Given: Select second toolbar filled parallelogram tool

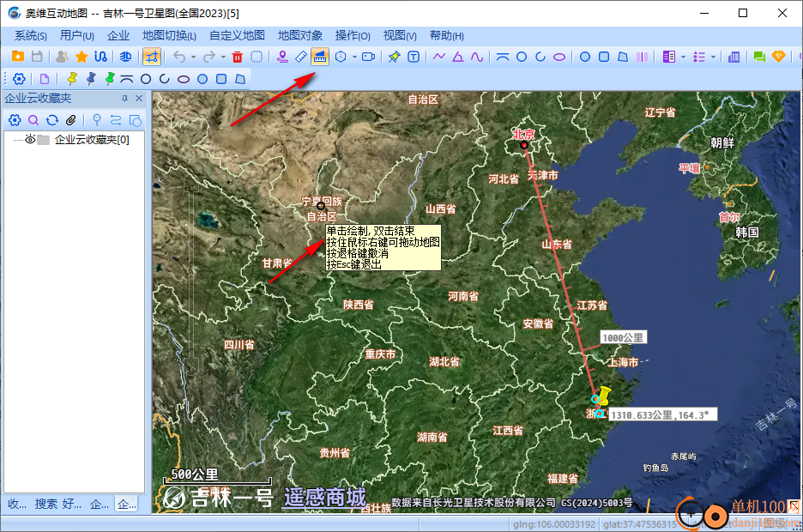Looking at the screenshot, I should coord(240,79).
